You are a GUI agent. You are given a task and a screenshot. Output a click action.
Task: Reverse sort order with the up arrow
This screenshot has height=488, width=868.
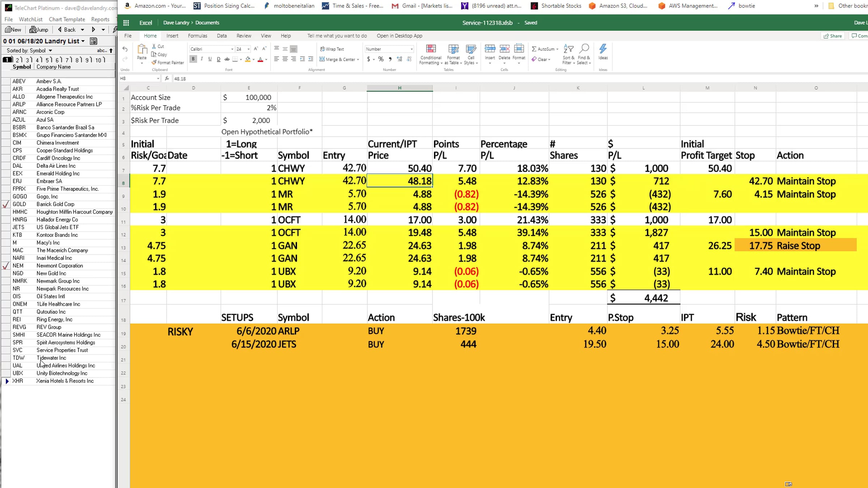(x=111, y=51)
